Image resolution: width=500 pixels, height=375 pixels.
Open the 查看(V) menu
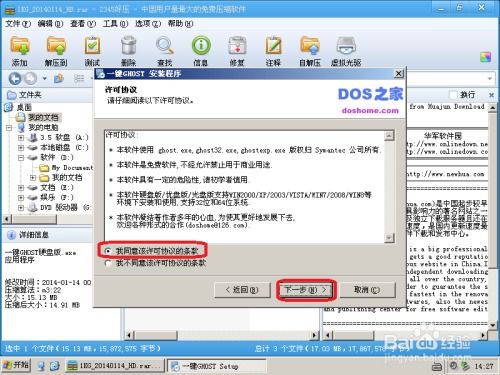point(83,24)
